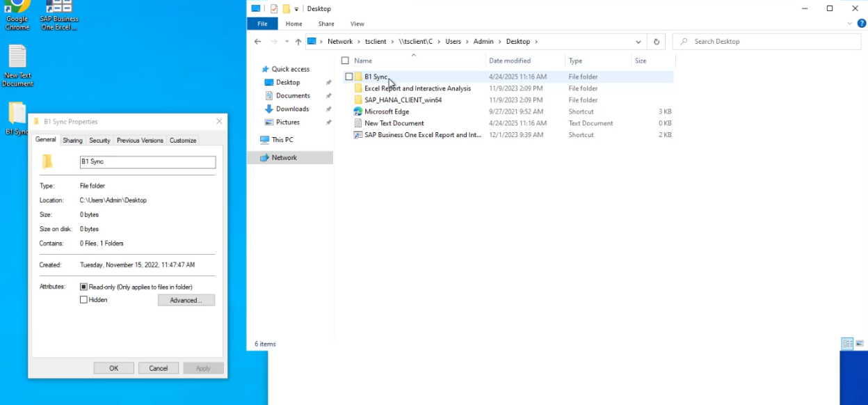
Task: Click the Search Desktop box
Action: pyautogui.click(x=766, y=42)
